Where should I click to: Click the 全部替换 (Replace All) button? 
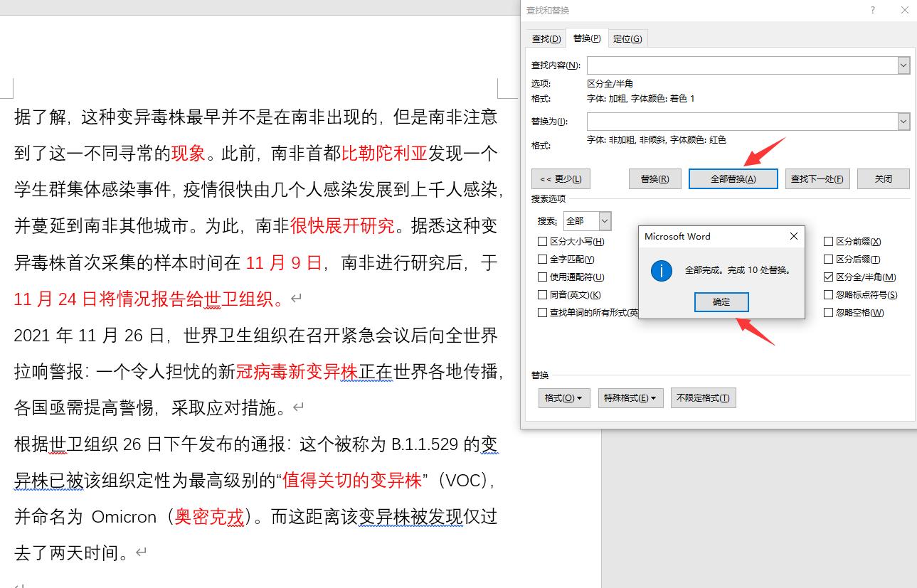tap(733, 178)
